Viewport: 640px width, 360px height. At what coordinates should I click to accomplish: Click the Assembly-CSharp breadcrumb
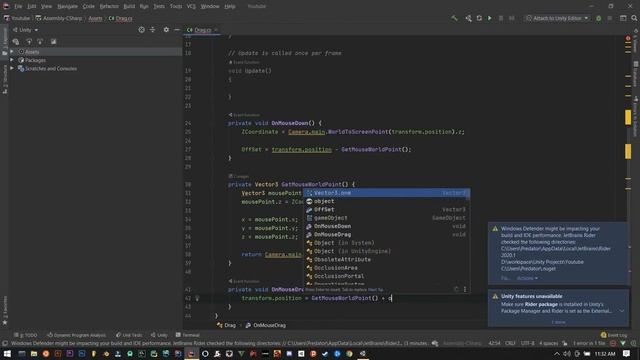coord(59,18)
